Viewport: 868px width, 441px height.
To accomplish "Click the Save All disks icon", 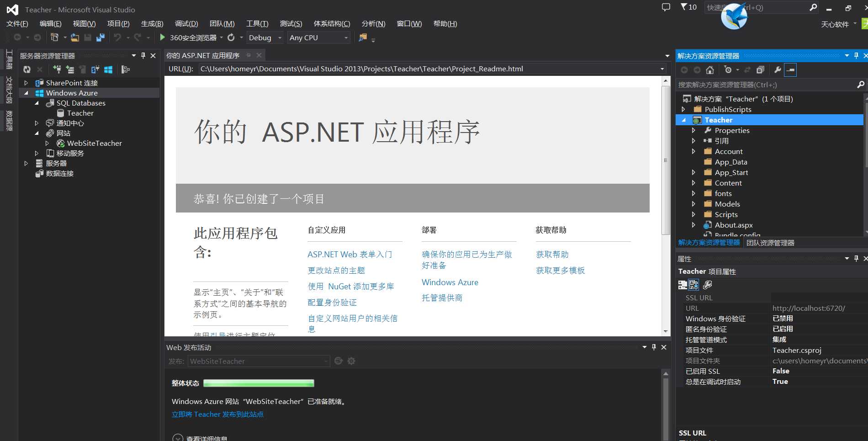I will pyautogui.click(x=101, y=37).
